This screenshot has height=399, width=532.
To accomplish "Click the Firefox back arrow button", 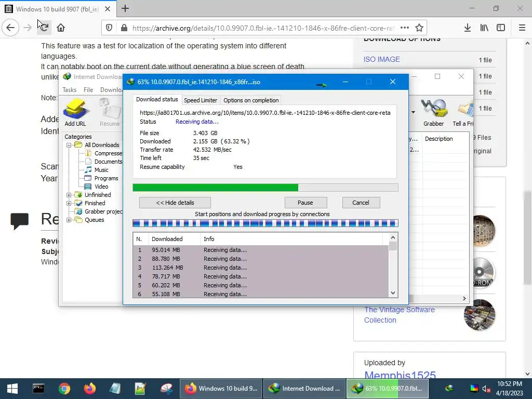I will [x=10, y=28].
